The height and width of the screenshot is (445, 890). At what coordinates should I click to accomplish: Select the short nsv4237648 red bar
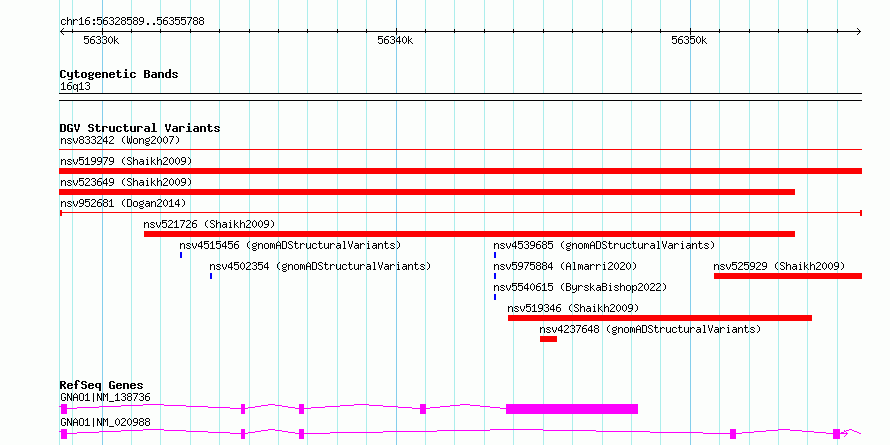click(x=548, y=339)
